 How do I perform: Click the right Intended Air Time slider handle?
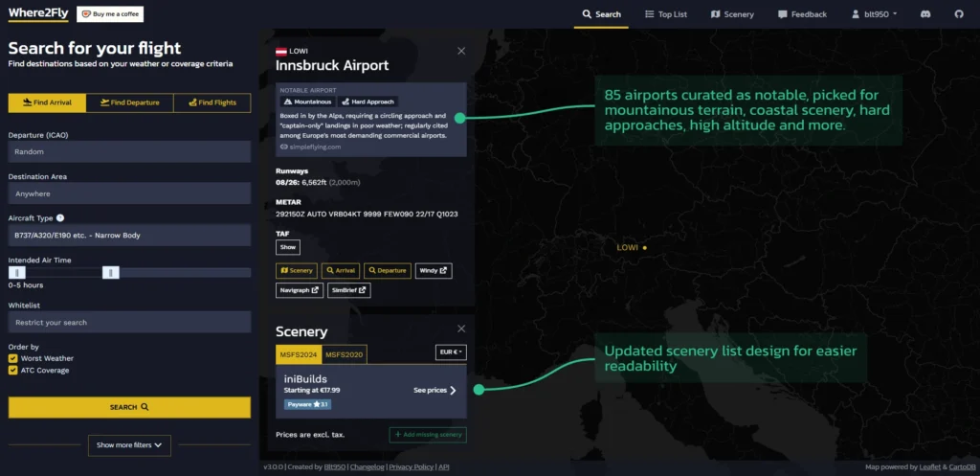[111, 273]
